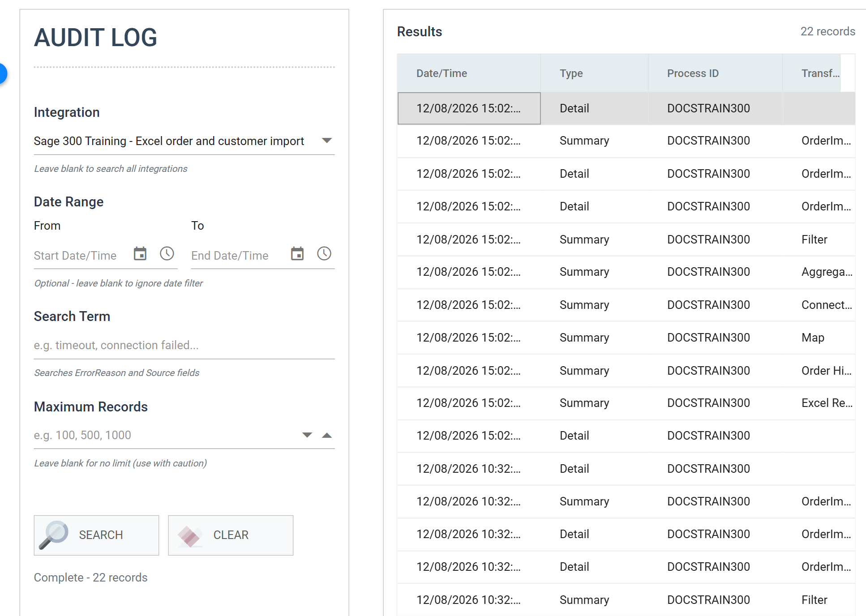
Task: Click the 22 records count in Results
Action: 827,31
